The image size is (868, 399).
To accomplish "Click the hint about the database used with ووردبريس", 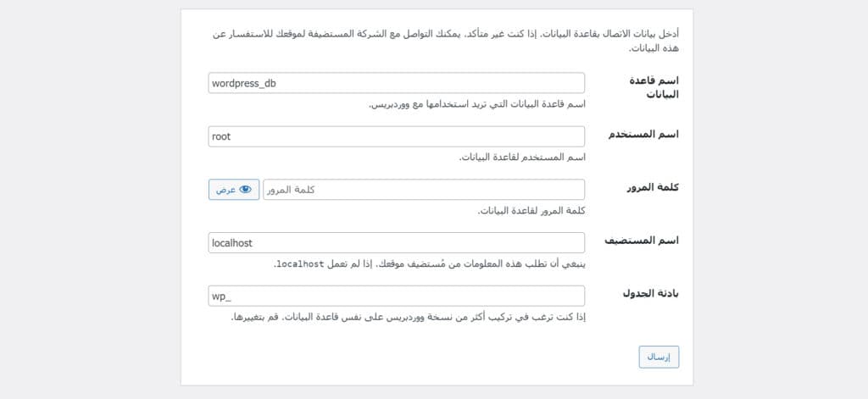I will coord(477,104).
